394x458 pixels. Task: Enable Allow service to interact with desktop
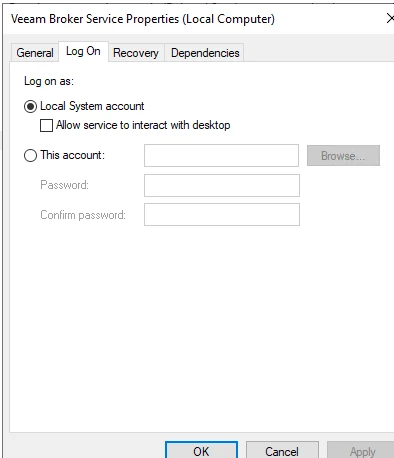click(46, 126)
